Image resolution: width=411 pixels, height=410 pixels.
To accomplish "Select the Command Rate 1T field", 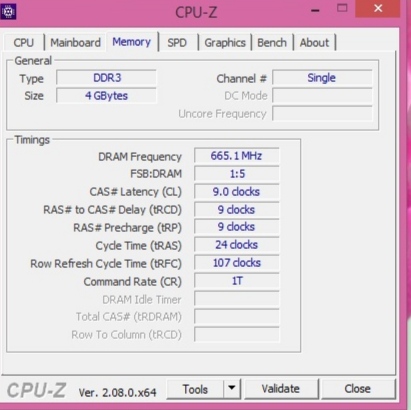I will [x=236, y=281].
